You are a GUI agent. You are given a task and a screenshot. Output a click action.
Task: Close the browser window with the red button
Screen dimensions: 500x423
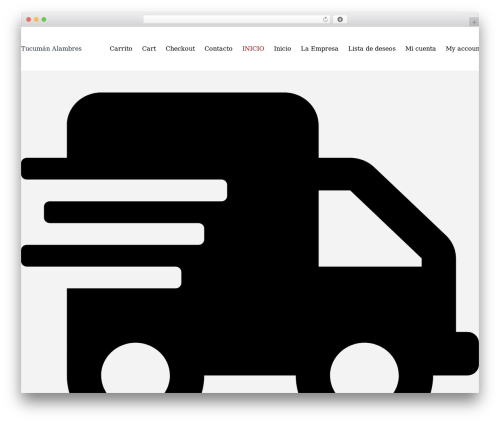[29, 20]
